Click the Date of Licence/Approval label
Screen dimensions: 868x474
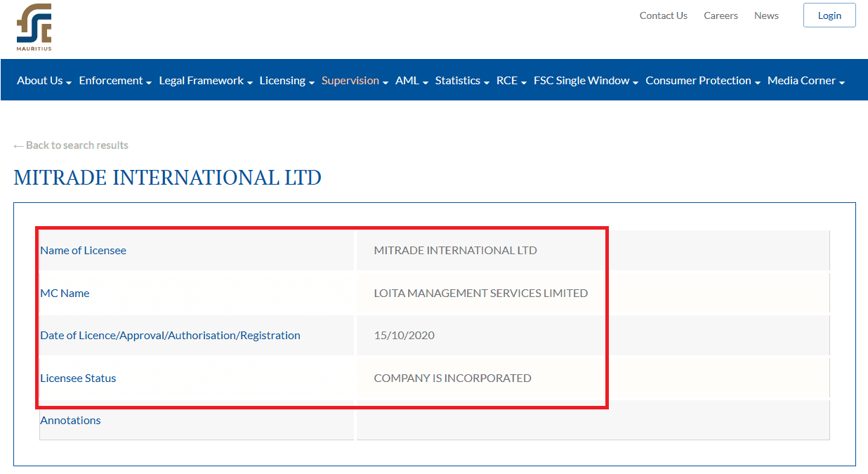point(170,336)
